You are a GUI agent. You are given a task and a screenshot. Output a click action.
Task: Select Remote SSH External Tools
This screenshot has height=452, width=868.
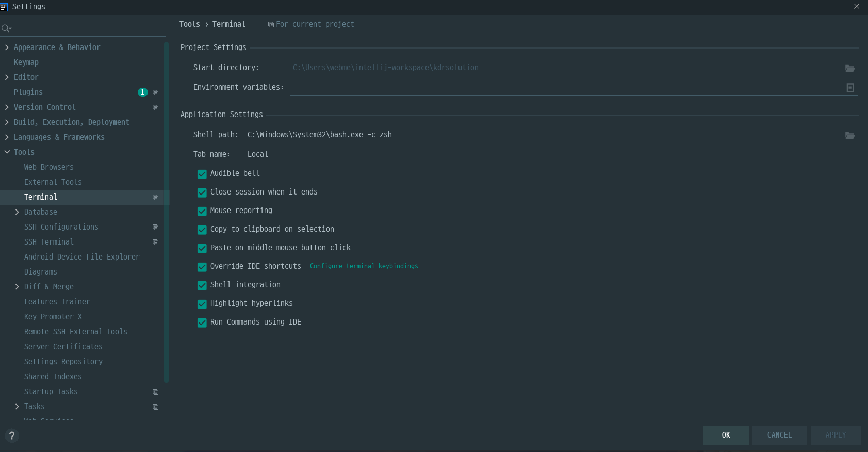point(76,332)
